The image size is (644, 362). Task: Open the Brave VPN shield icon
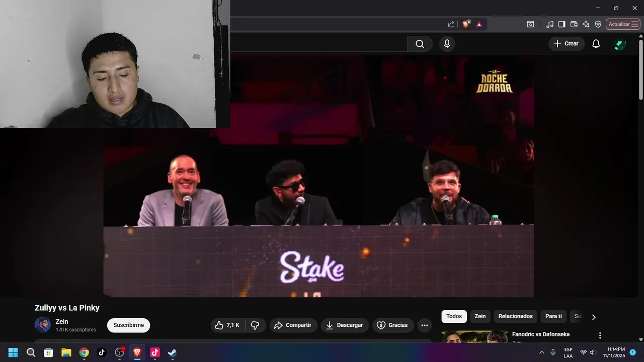(598, 24)
